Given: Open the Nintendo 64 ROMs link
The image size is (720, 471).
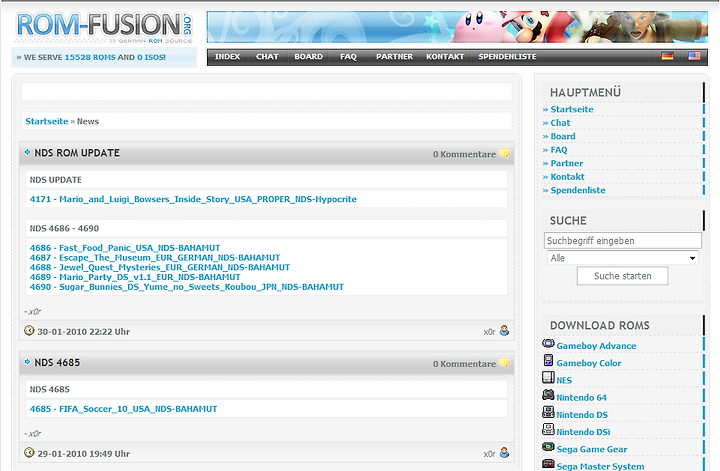Looking at the screenshot, I should point(581,397).
